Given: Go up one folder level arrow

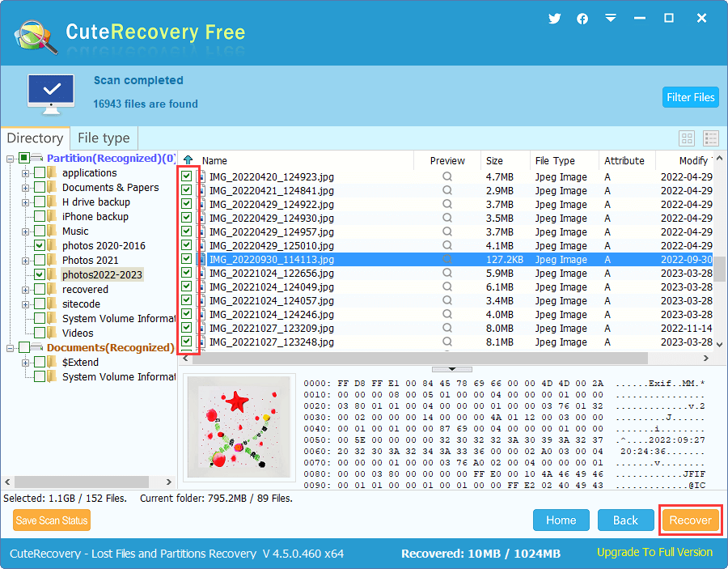Looking at the screenshot, I should tap(188, 160).
